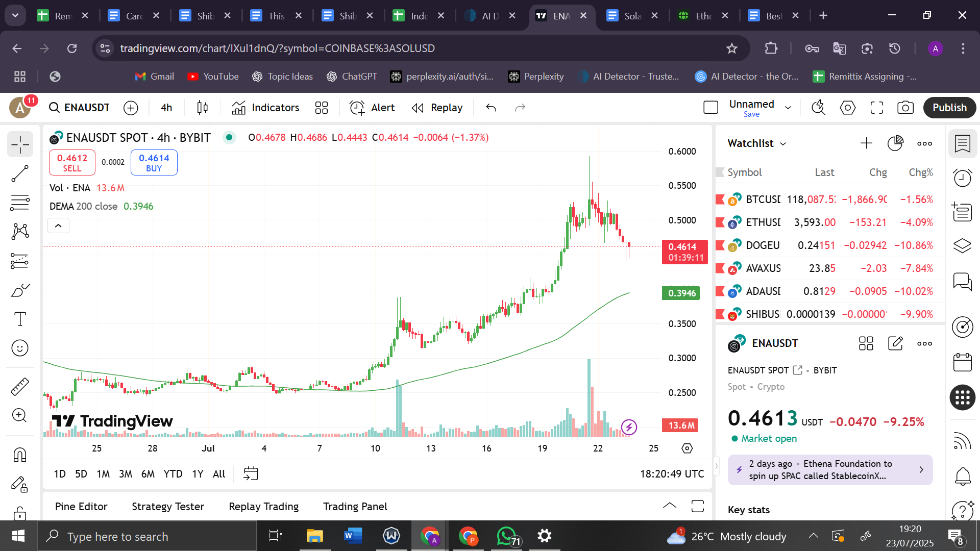Image resolution: width=980 pixels, height=551 pixels.
Task: Click the browser address bar URL
Action: tap(277, 48)
